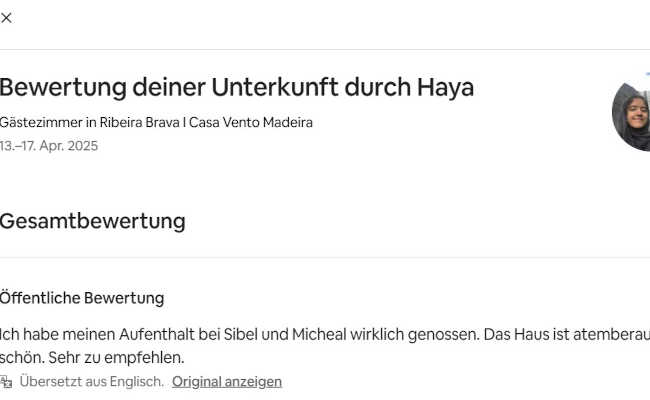The height and width of the screenshot is (400, 650).
Task: Click the word 'Unterkunft' in the title
Action: (275, 87)
